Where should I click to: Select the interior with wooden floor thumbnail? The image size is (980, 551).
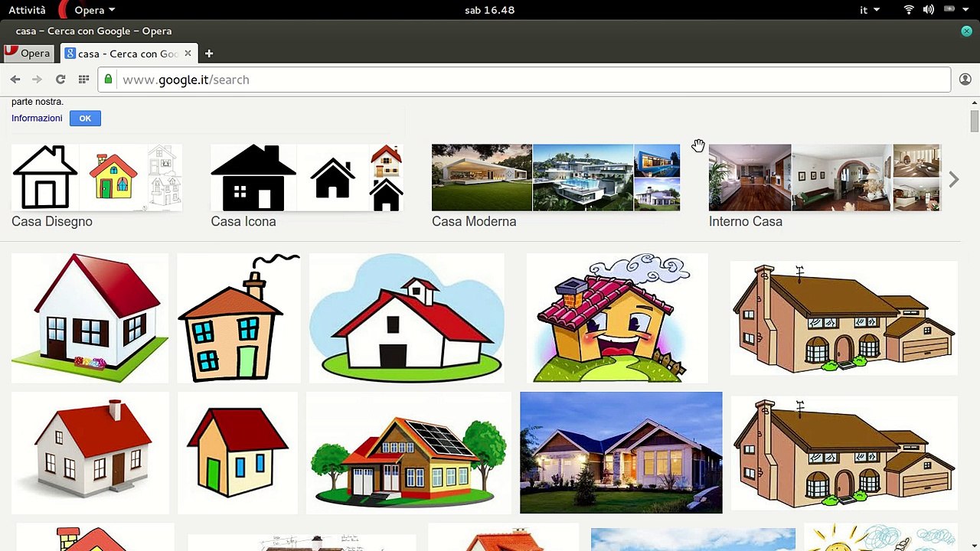coord(750,178)
